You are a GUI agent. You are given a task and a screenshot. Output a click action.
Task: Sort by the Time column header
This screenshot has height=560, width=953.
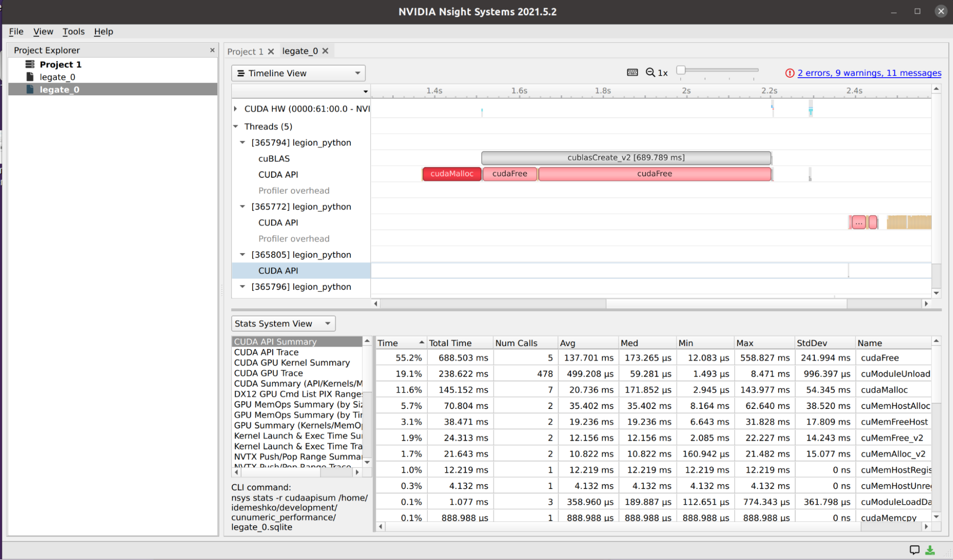pyautogui.click(x=401, y=343)
